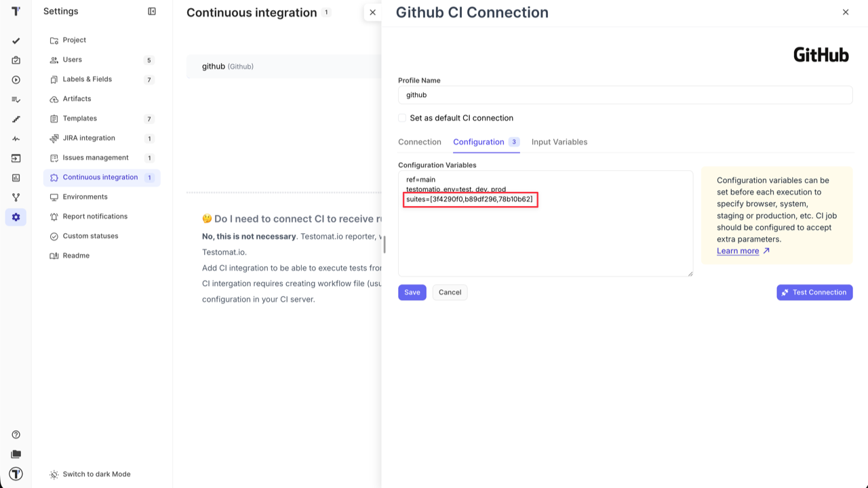Open the help question mark icon at bottom left
This screenshot has height=488, width=868.
point(16,434)
